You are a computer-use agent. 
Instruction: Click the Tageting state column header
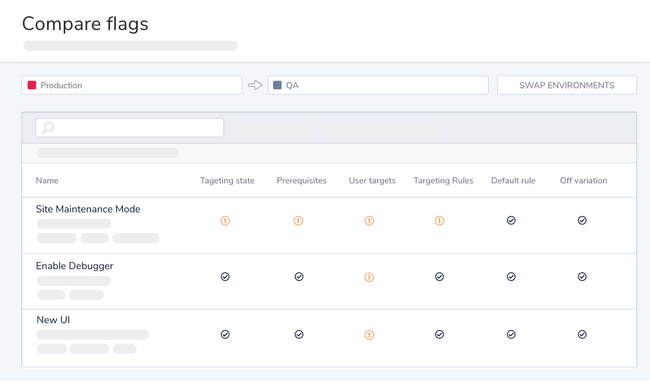(227, 181)
